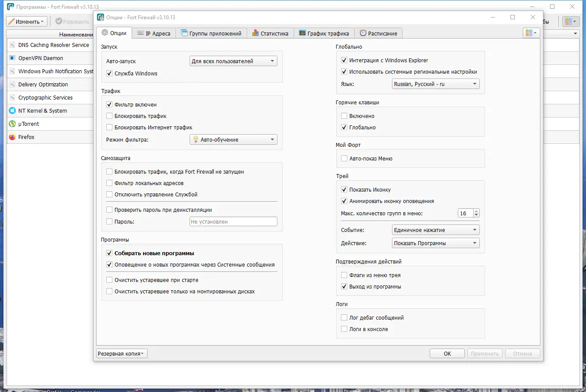Click Fort Firewall logo in Programs title bar
The image size is (586, 392).
coord(11,7)
